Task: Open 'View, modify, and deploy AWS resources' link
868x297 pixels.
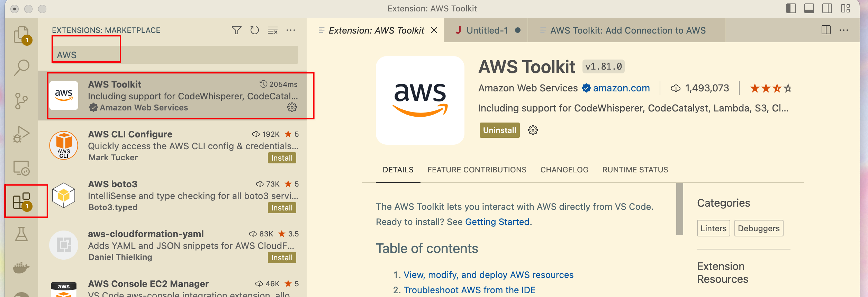Action: (489, 275)
